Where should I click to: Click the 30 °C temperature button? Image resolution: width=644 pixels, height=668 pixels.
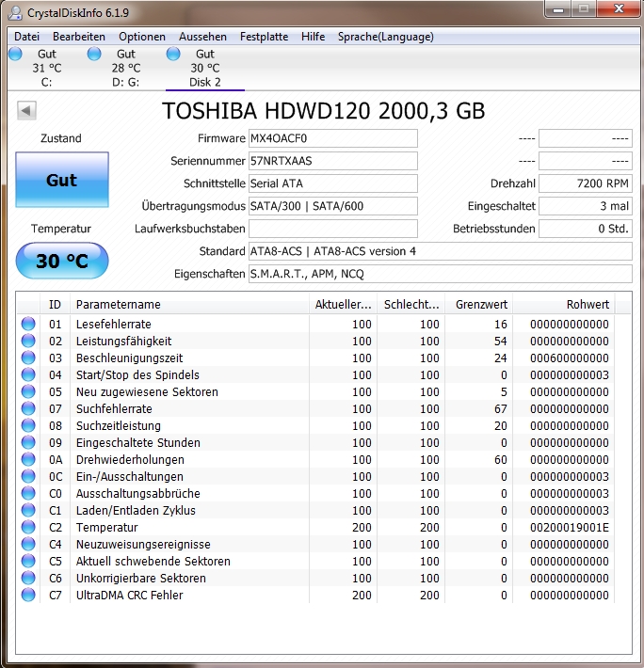click(x=62, y=261)
